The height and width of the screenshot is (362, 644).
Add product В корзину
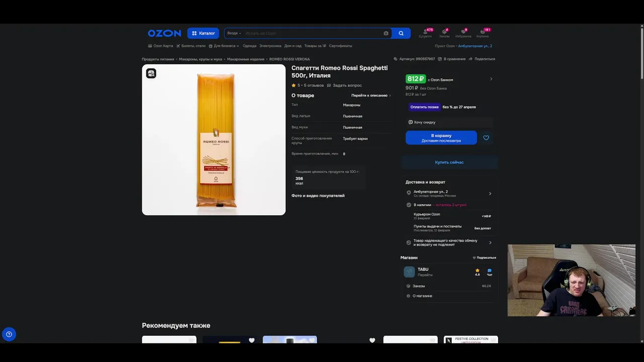(441, 138)
